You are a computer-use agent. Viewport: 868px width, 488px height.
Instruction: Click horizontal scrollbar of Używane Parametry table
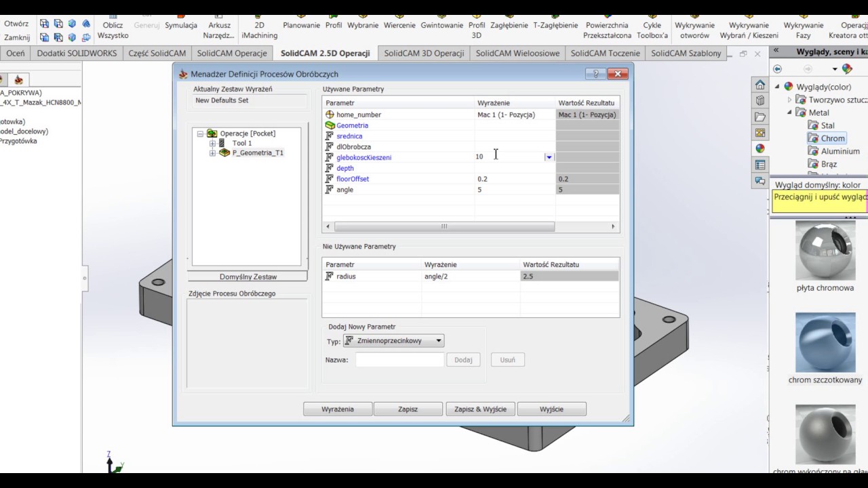[x=471, y=226]
